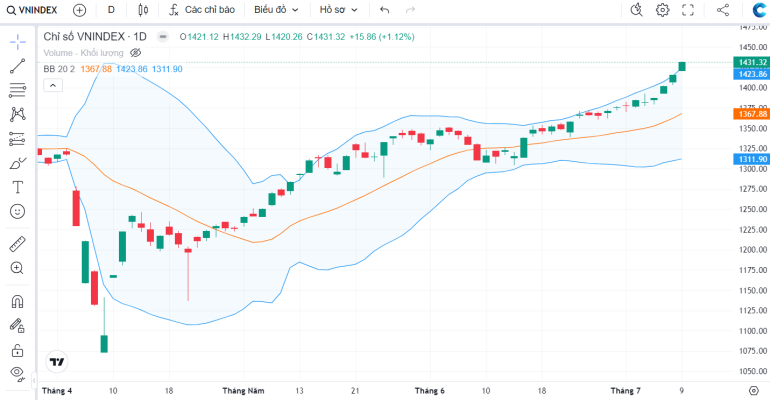Select the trend line drawing tool
This screenshot has width=770, height=400.
[x=18, y=66]
